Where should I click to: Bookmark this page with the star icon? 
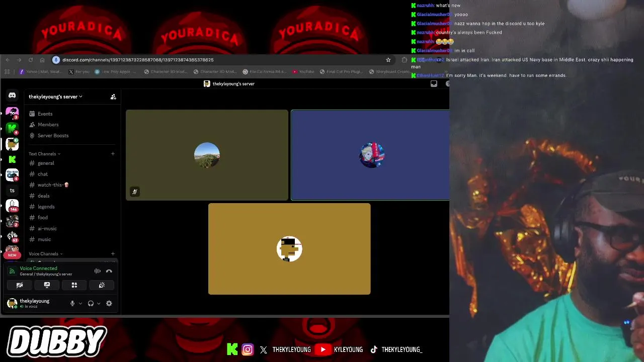coord(388,60)
